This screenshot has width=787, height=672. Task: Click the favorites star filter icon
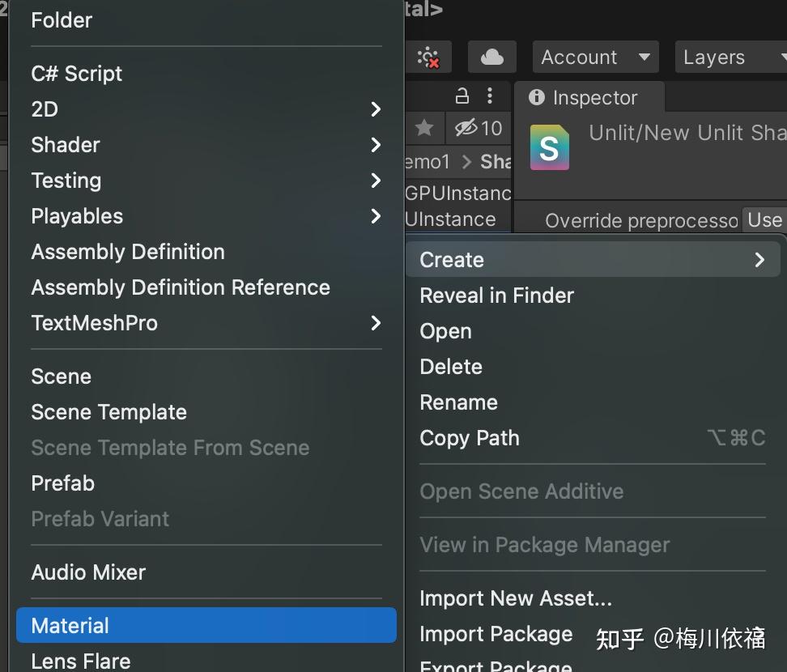[423, 128]
